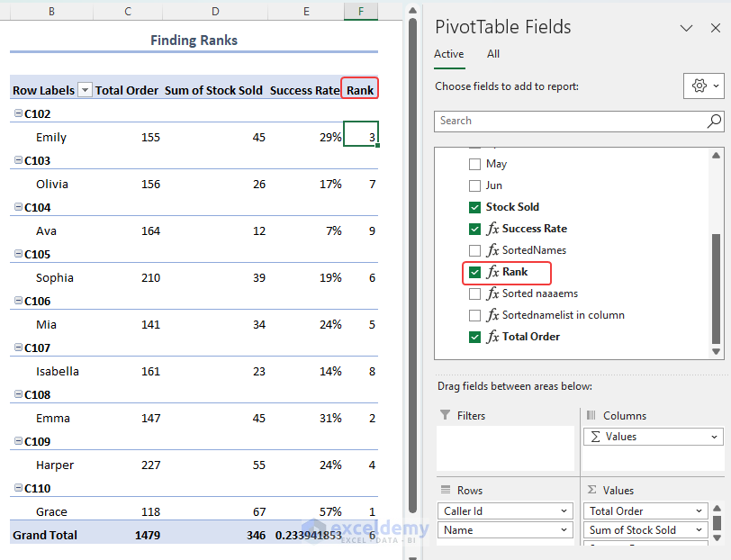Viewport: 731px width, 560px height.
Task: Uncheck the Rank field checkbox
Action: [474, 272]
